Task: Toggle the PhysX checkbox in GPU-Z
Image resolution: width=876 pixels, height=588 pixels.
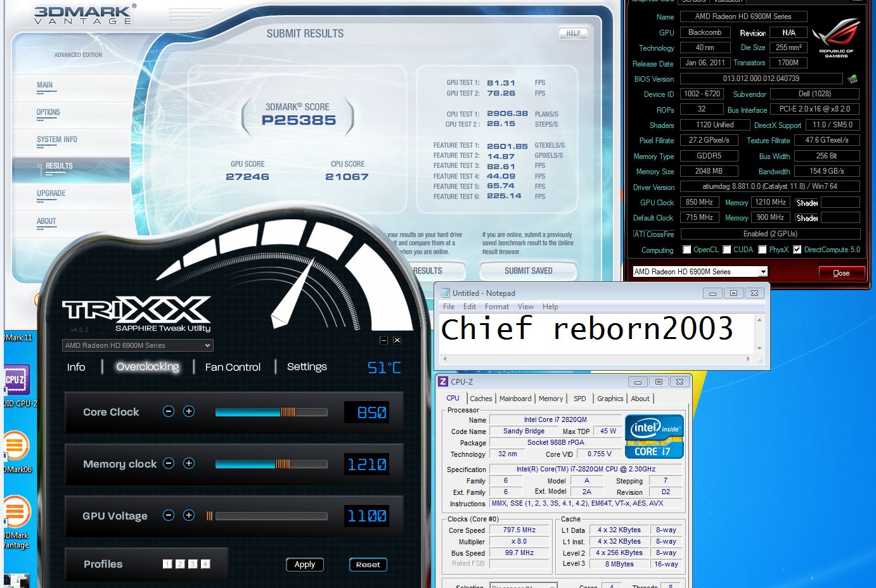Action: 763,250
